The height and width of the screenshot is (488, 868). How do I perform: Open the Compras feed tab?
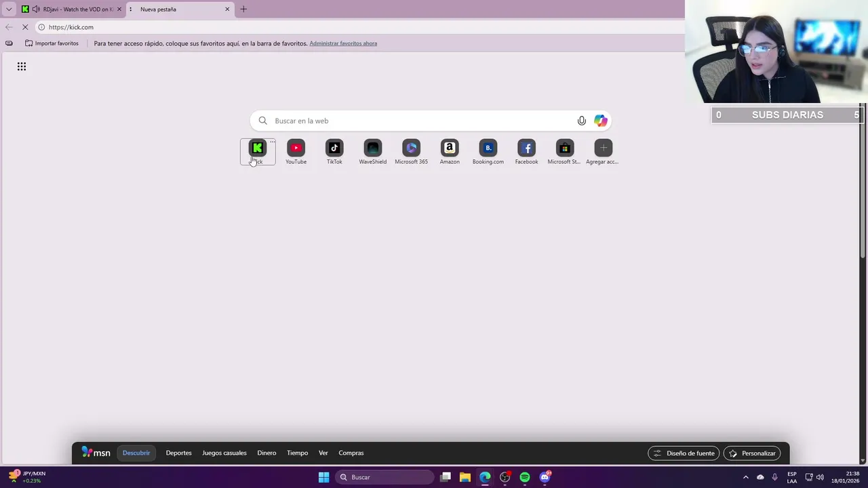pos(351,453)
